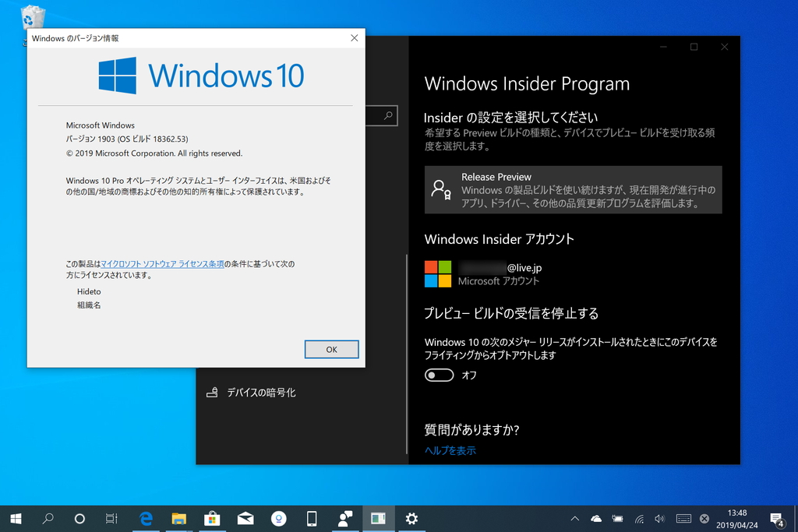The height and width of the screenshot is (532, 798).
Task: Toggle opt-out of flighting switch
Action: click(439, 375)
